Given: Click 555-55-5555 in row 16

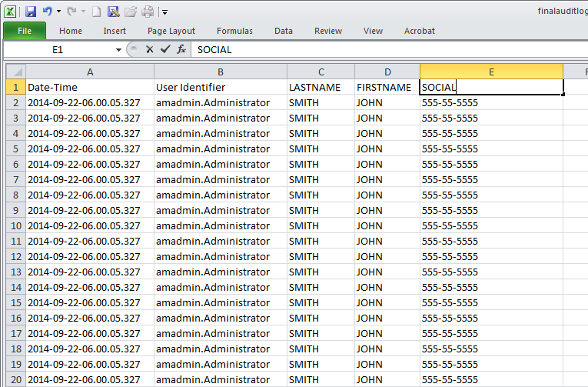Looking at the screenshot, I should click(492, 318).
